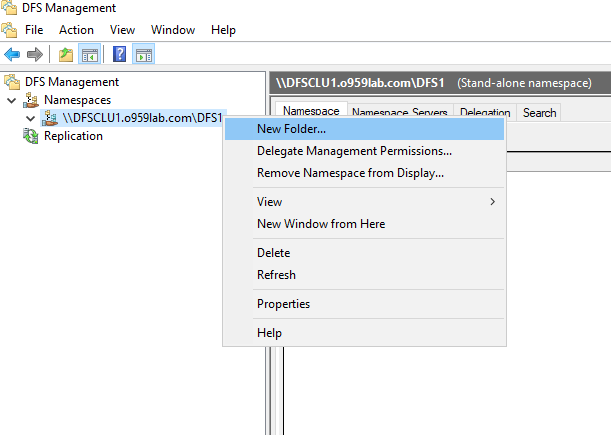The image size is (611, 435).
Task: Click the Namespaces node icon
Action: click(31, 100)
